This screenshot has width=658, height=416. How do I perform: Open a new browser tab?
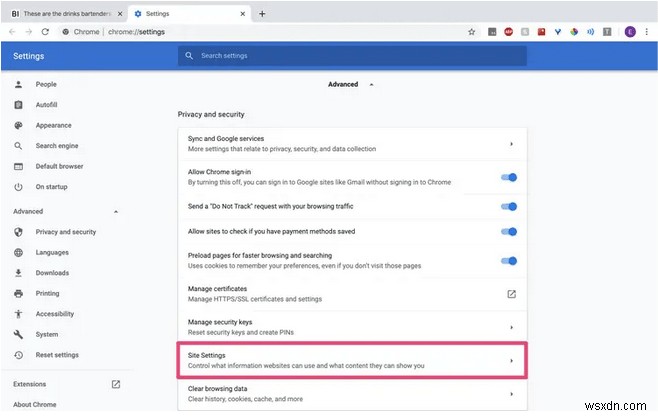pos(262,14)
